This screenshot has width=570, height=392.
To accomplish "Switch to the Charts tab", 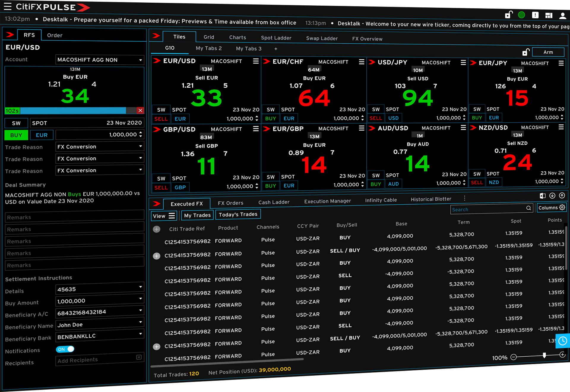I will pos(237,37).
